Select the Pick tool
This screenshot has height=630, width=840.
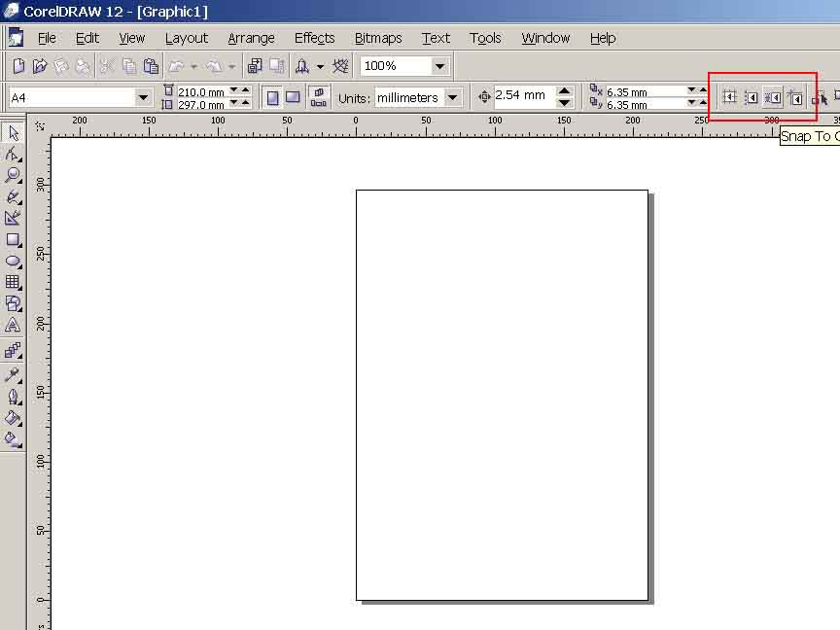click(13, 132)
